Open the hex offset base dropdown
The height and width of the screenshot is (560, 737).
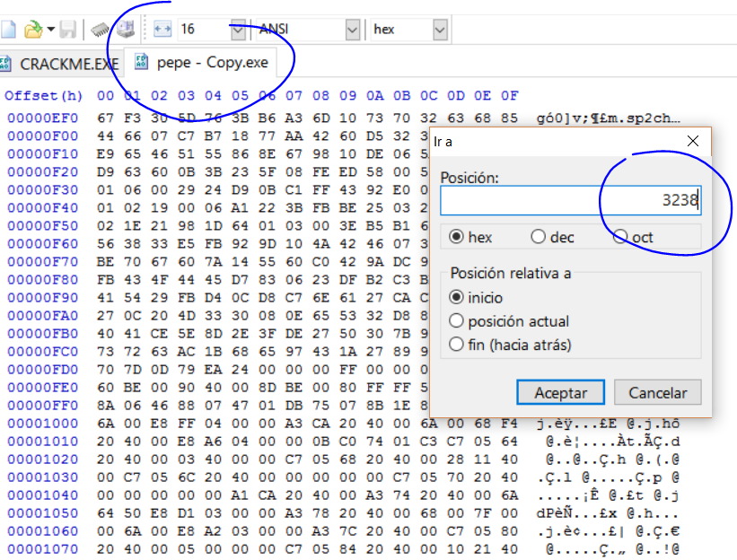[439, 30]
